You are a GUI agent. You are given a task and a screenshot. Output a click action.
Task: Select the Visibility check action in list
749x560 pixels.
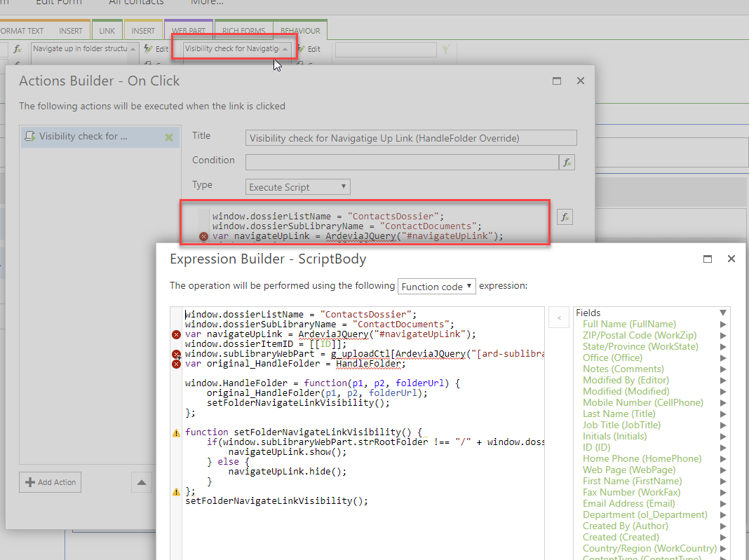84,137
